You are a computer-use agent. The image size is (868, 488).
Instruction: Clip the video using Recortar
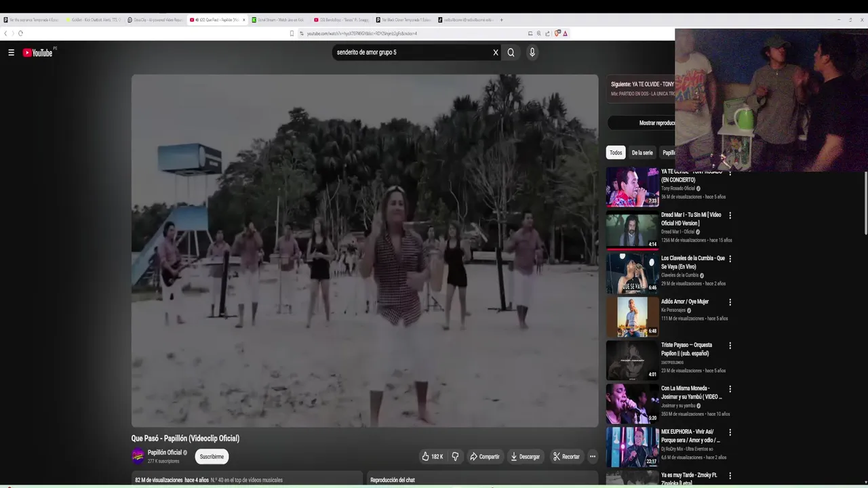point(566,457)
